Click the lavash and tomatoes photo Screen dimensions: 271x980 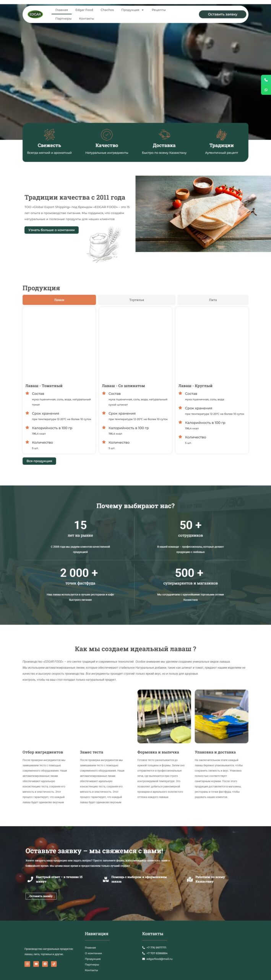coord(203,214)
